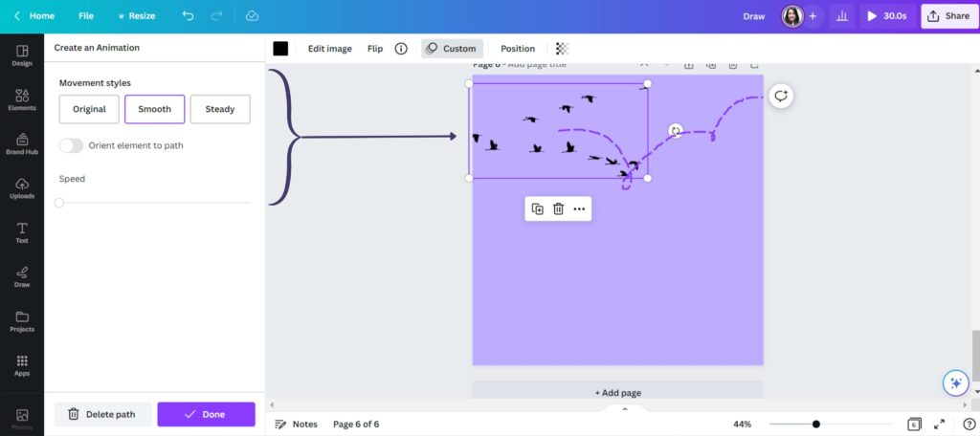Undo the last action
This screenshot has height=436, width=980.
click(x=189, y=15)
